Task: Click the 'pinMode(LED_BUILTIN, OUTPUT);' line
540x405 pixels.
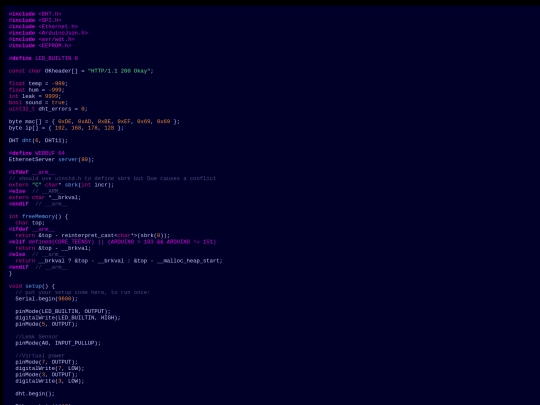Action: 63,311
